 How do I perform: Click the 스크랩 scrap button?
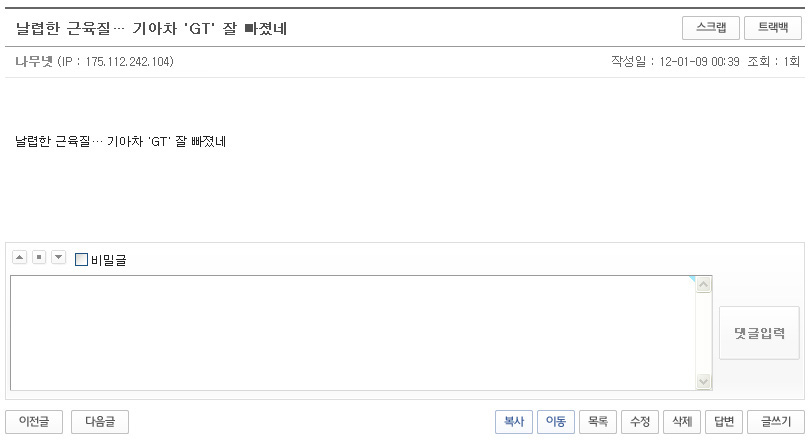pos(710,27)
